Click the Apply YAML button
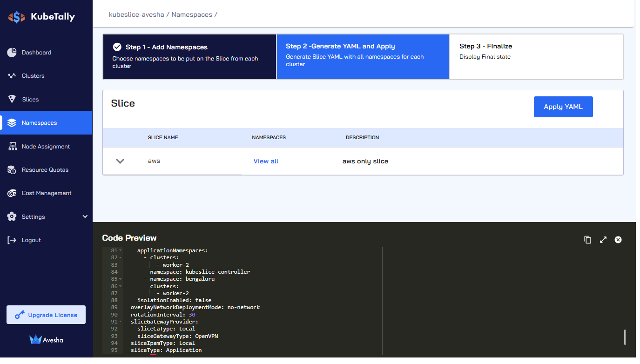 tap(563, 107)
